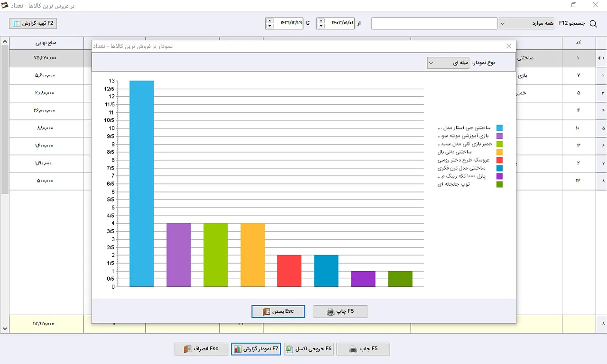Viewport: 607px width, 364px height.
Task: Click legend swatch for عروسک طرح دختر روسی
Action: pyautogui.click(x=499, y=160)
